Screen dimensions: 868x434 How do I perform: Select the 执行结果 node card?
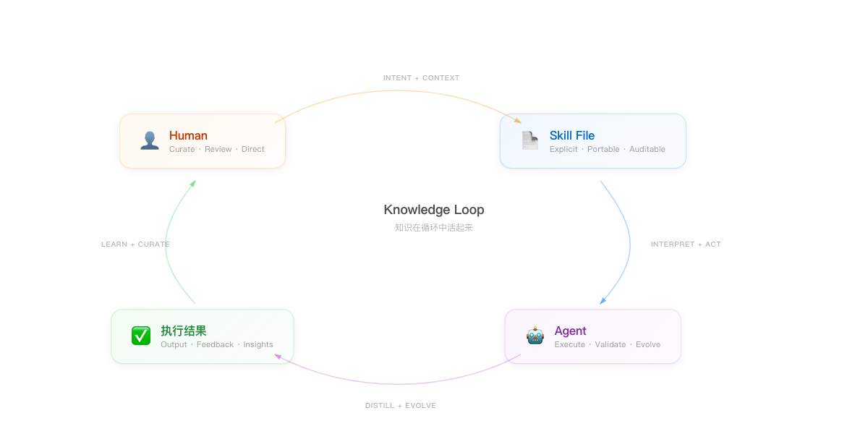coord(203,336)
